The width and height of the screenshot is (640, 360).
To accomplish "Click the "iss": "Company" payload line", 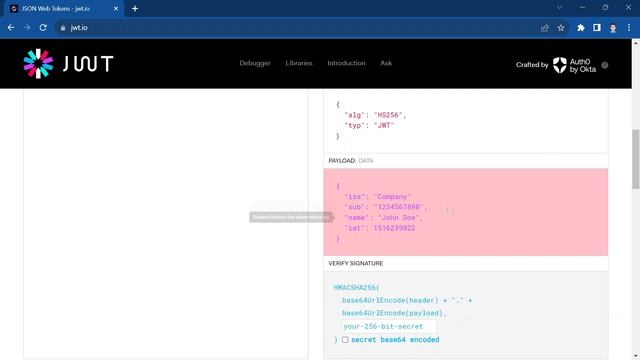I will (378, 197).
